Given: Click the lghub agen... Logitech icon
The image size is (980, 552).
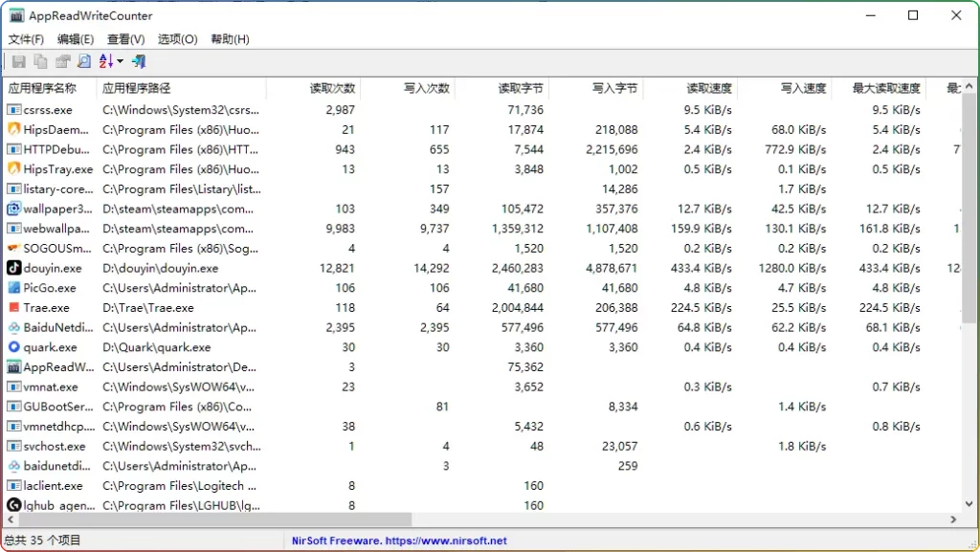Looking at the screenshot, I should 13,504.
